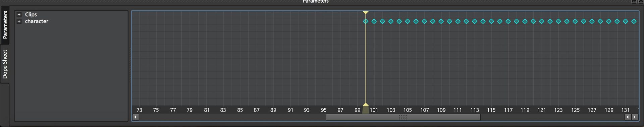
Task: Click ruler label 115
Action: (x=491, y=110)
